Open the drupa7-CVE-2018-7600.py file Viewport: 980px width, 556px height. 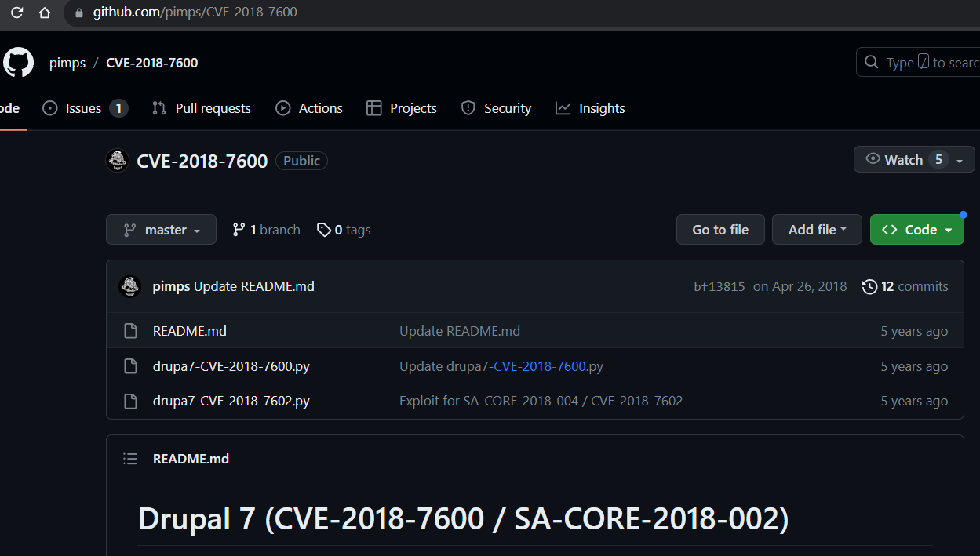coord(231,366)
